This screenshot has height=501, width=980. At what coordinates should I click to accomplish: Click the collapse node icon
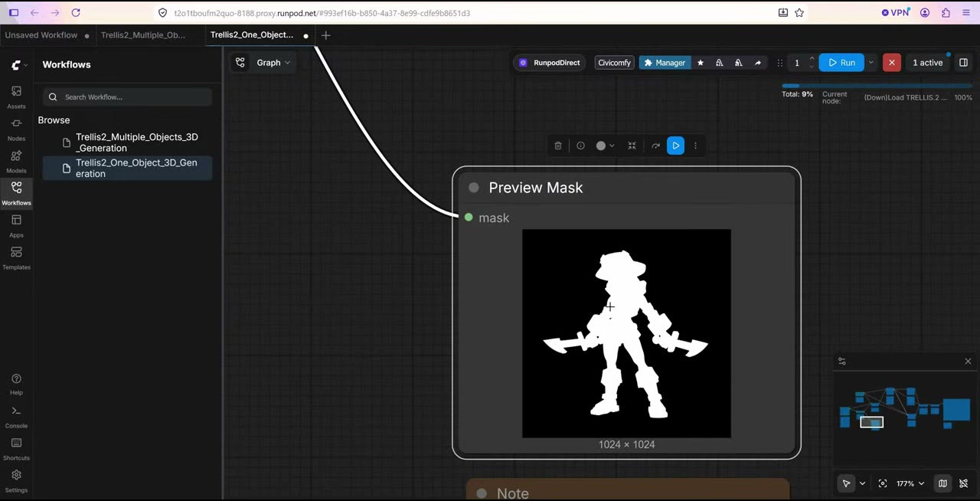click(x=632, y=146)
